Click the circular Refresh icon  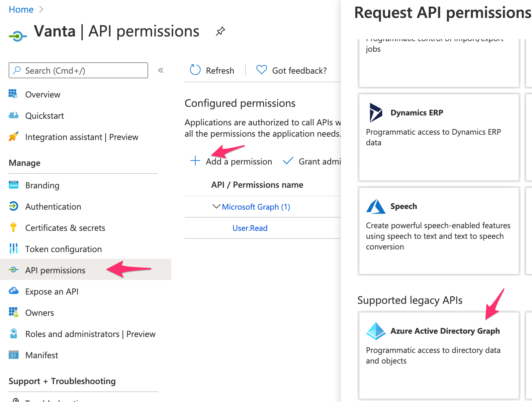[x=195, y=70]
